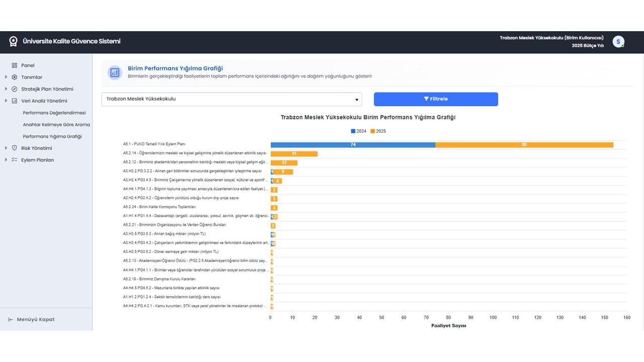
Task: Click the chart icon beside page title
Action: [x=115, y=73]
